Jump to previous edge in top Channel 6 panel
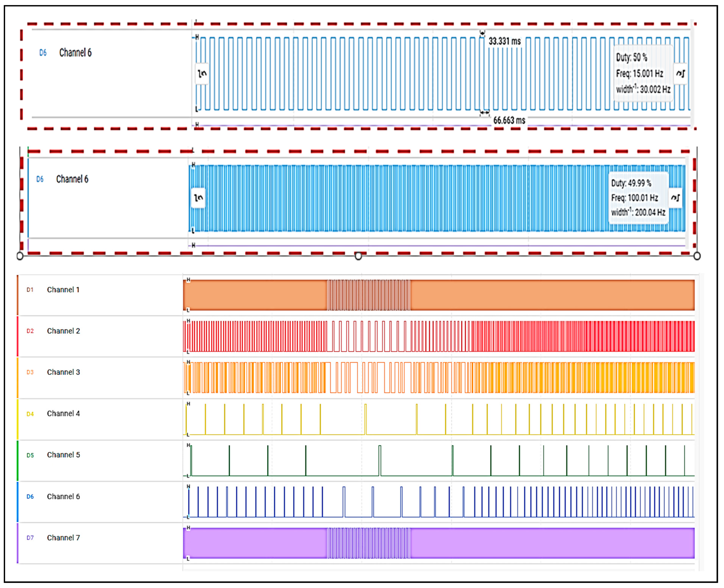724x588 pixels. tap(202, 74)
